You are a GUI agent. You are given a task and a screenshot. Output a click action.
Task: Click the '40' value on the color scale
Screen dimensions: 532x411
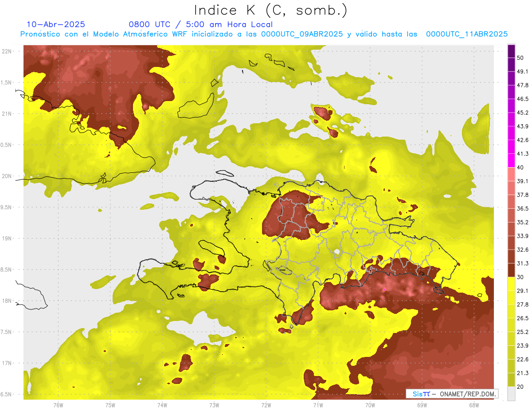521,167
